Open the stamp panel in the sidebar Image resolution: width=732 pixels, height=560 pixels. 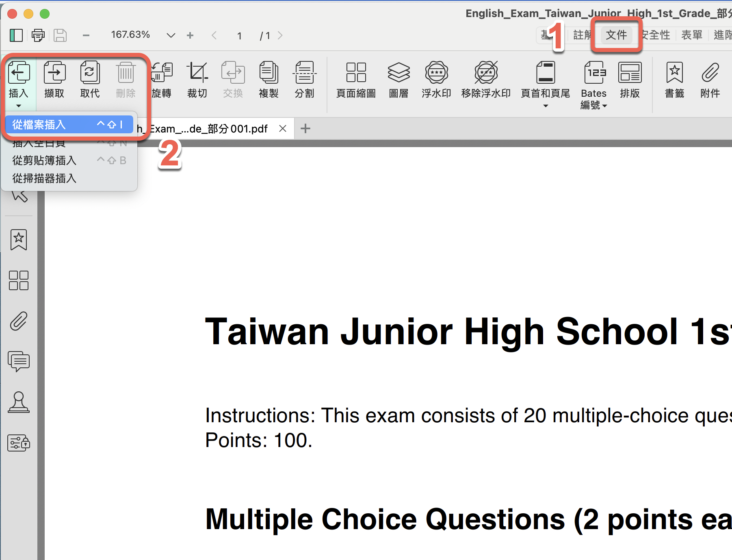tap(19, 402)
